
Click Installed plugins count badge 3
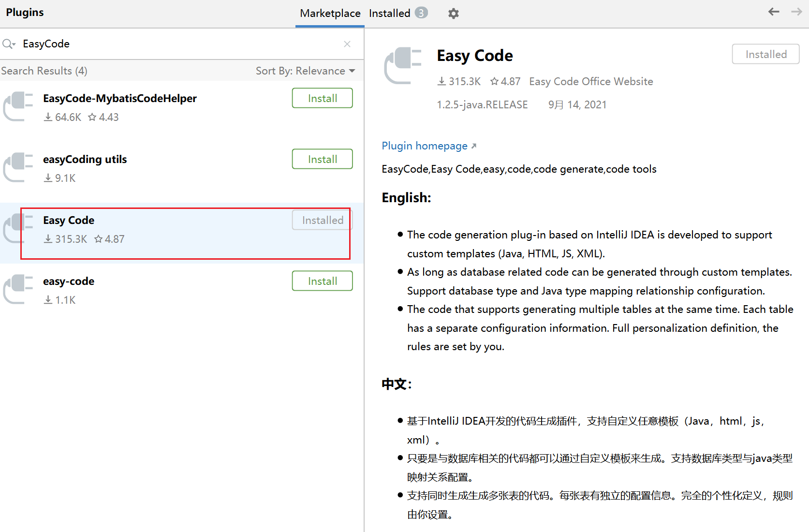[421, 13]
